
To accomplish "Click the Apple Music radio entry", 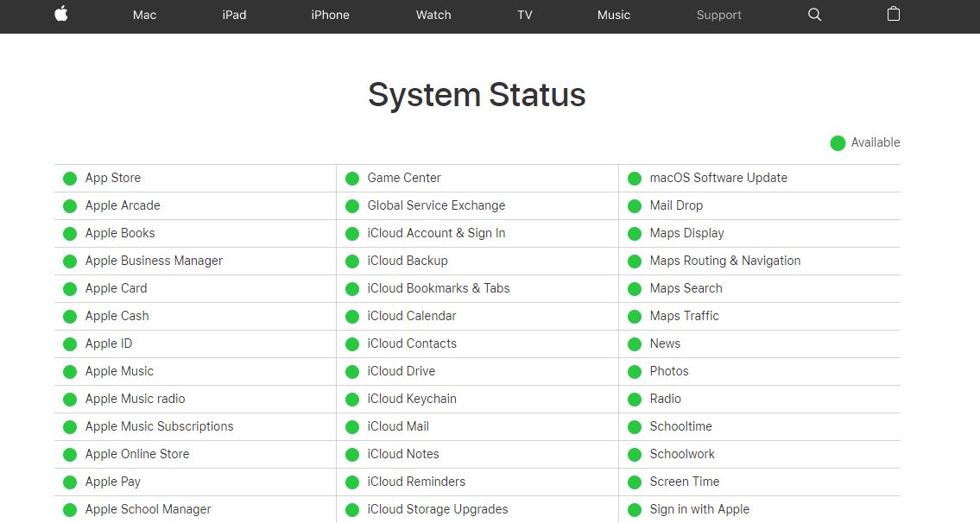I will tap(135, 399).
